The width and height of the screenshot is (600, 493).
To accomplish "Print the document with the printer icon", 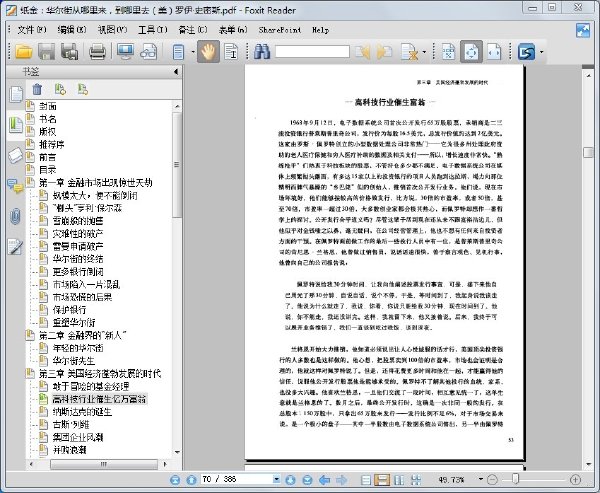I will tap(97, 51).
